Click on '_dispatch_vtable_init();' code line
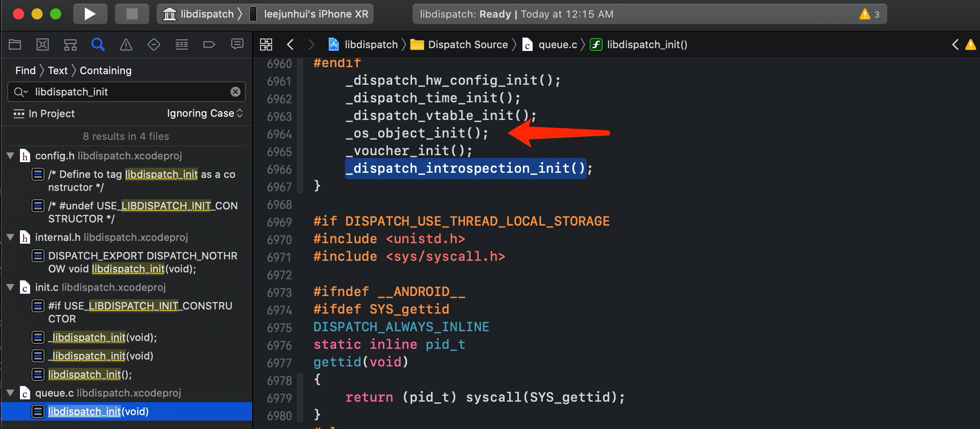The height and width of the screenshot is (429, 980). click(441, 116)
